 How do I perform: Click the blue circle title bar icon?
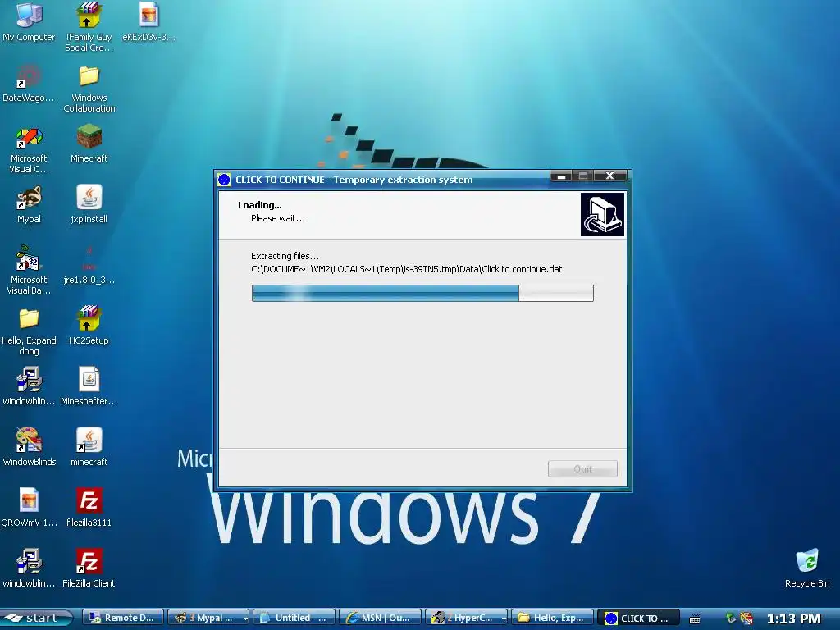pos(224,180)
